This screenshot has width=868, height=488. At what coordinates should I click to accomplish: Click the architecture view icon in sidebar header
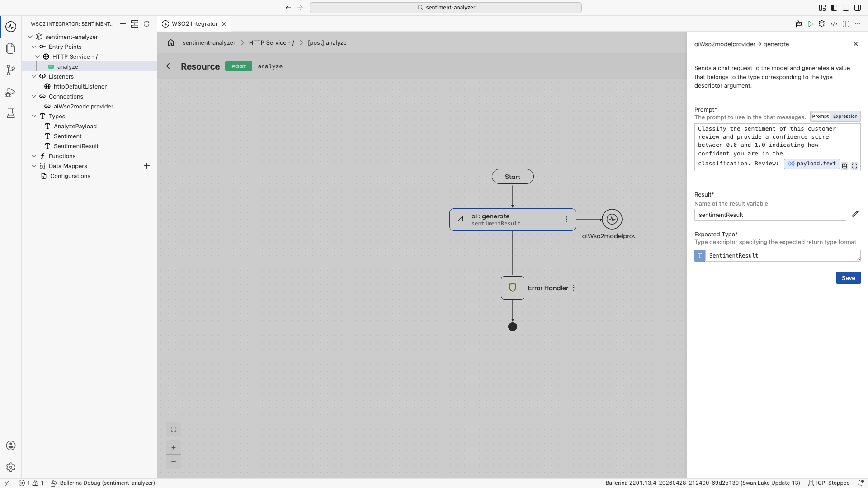click(135, 24)
